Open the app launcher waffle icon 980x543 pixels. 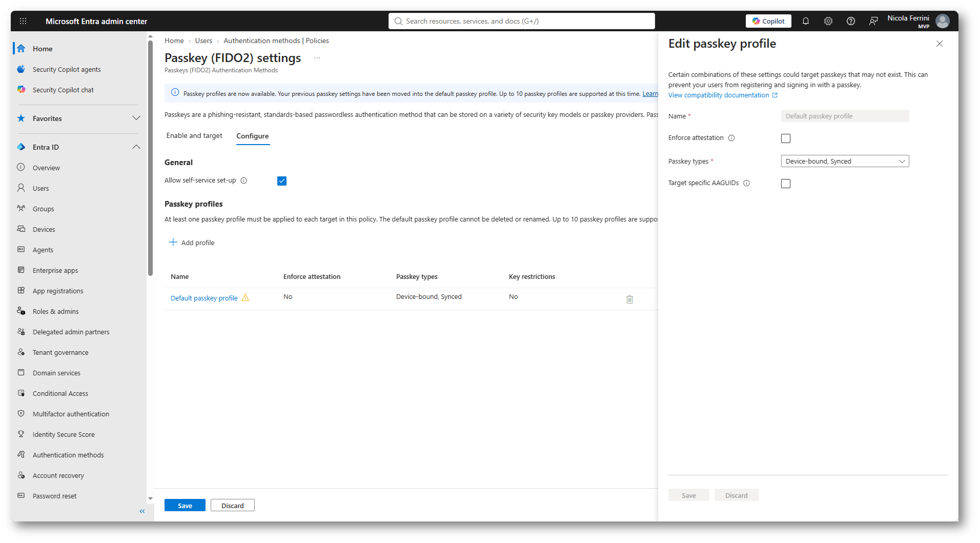pyautogui.click(x=23, y=21)
